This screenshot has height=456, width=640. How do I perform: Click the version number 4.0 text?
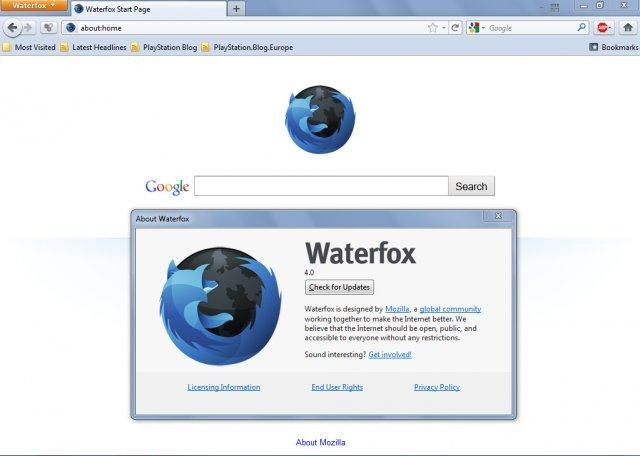(309, 272)
